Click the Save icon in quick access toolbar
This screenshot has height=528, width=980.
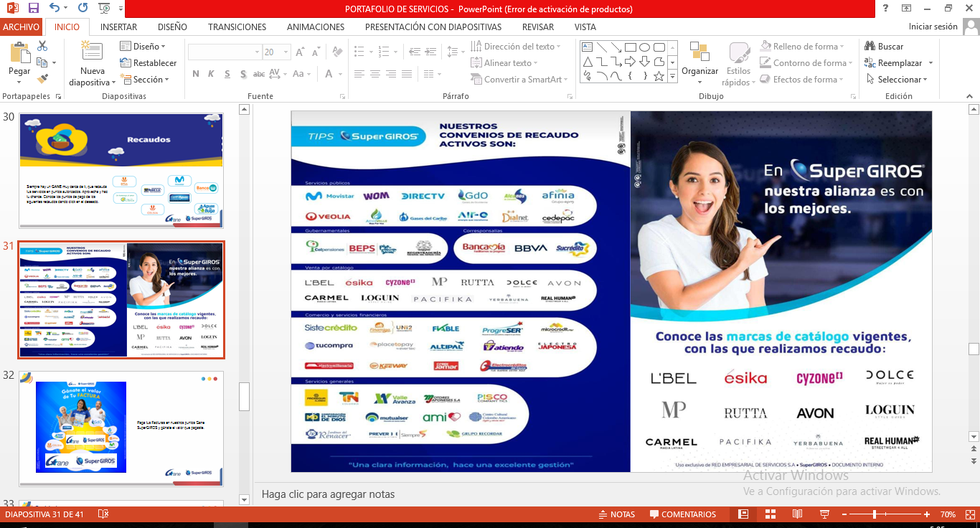[x=33, y=9]
